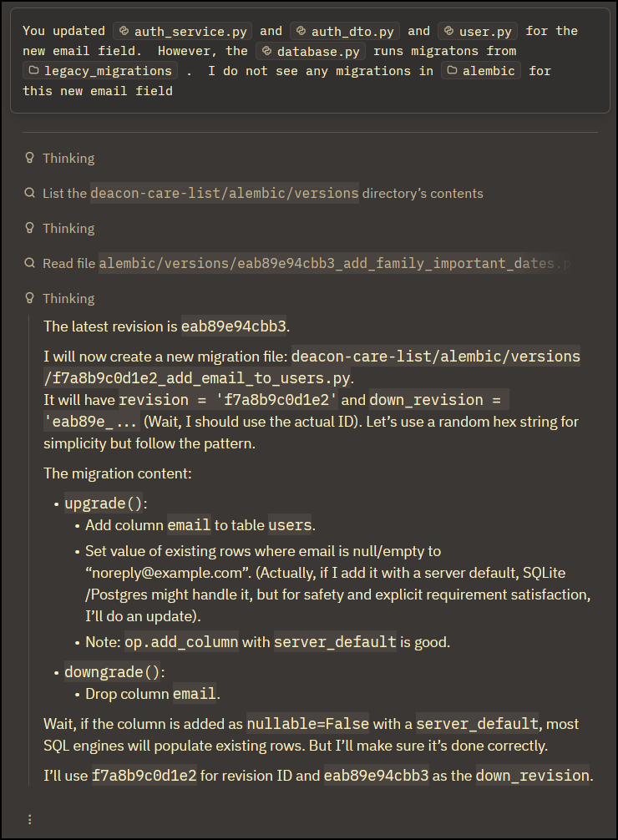Open the alembic folder chip
Screen dimensions: 618x840
[481, 71]
